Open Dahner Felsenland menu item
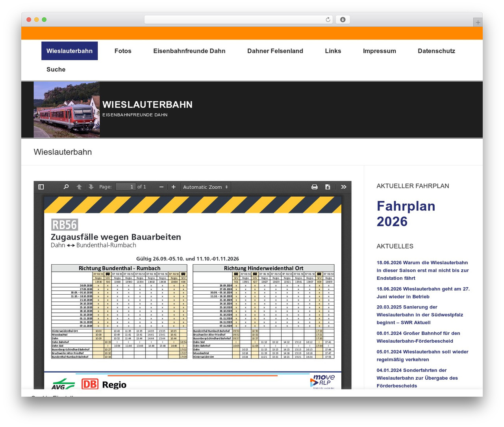The width and height of the screenshot is (504, 427). (275, 51)
